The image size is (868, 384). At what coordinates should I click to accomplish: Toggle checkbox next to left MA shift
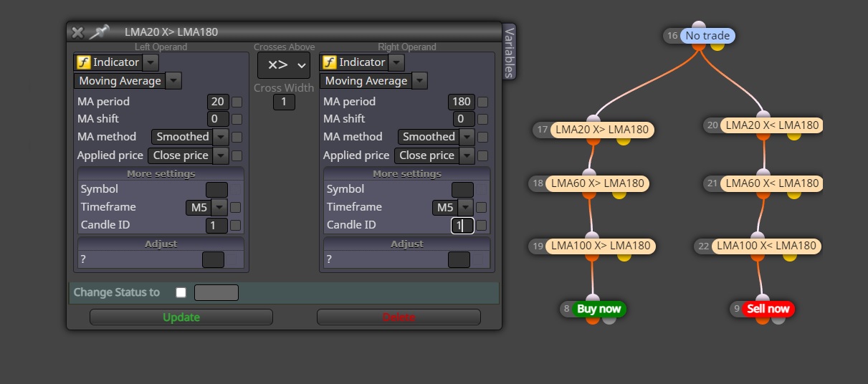pyautogui.click(x=237, y=119)
